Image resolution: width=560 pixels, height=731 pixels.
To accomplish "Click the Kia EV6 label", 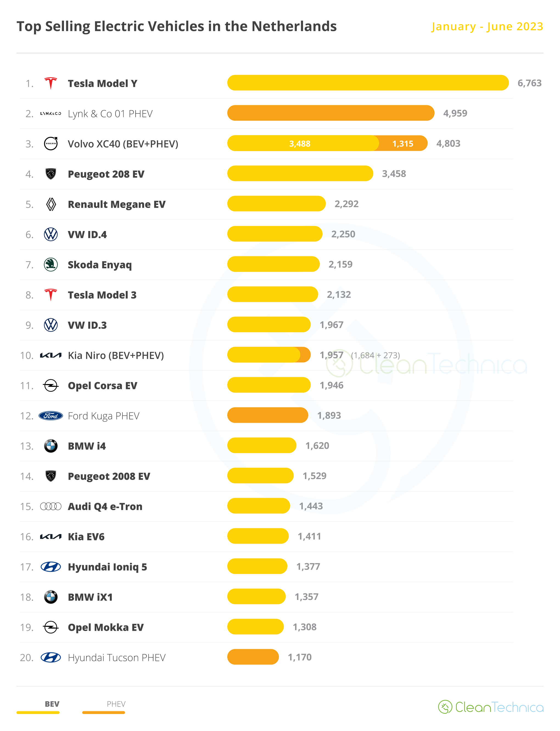I will [x=86, y=537].
